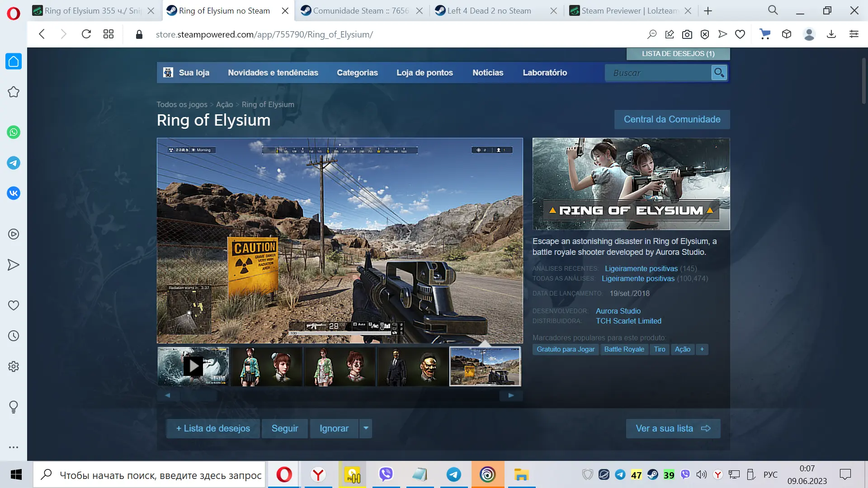Open WhatsApp in Opera sidebar
This screenshot has height=488, width=868.
click(x=14, y=132)
